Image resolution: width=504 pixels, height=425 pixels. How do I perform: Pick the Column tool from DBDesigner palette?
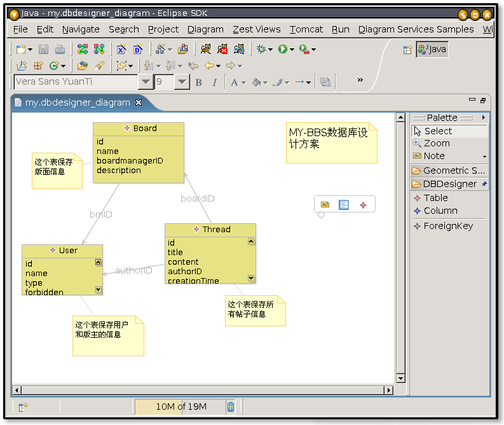pyautogui.click(x=440, y=211)
